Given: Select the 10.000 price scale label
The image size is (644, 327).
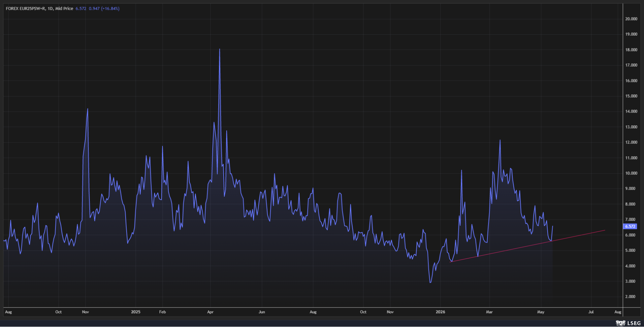Looking at the screenshot, I should (631, 173).
